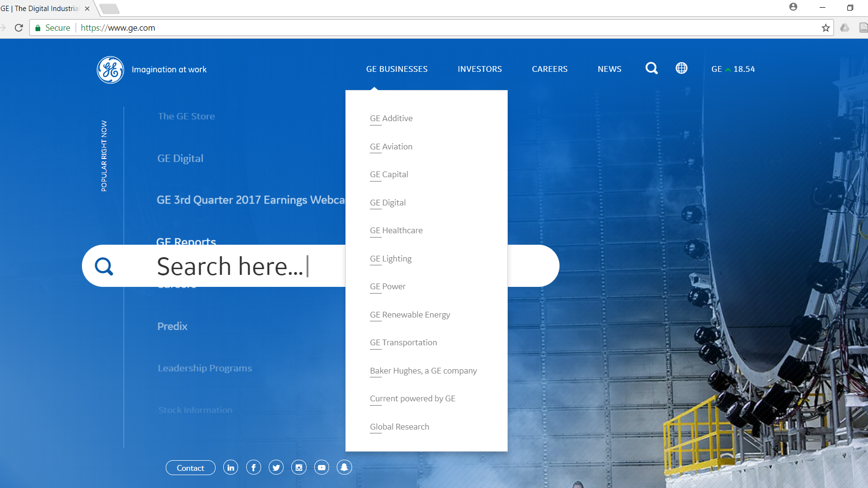
Task: Click the Contact button
Action: coord(191,468)
